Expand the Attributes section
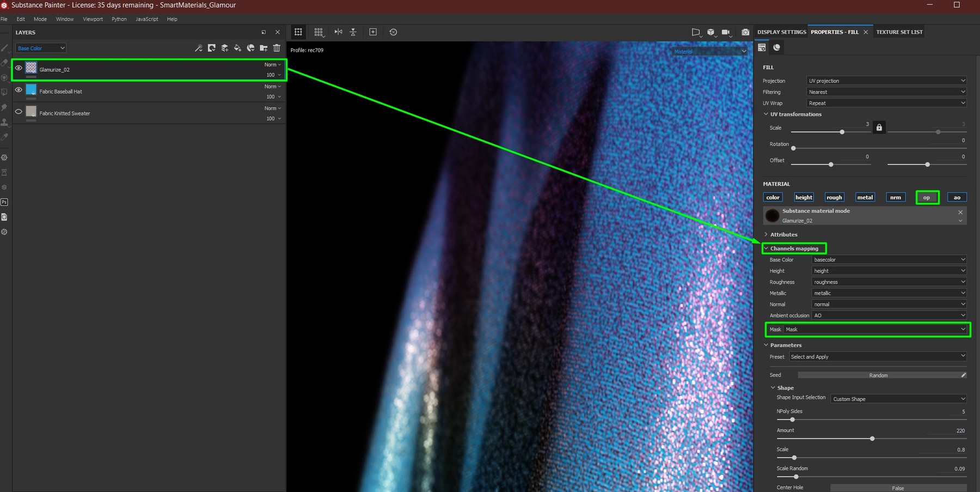 point(783,235)
